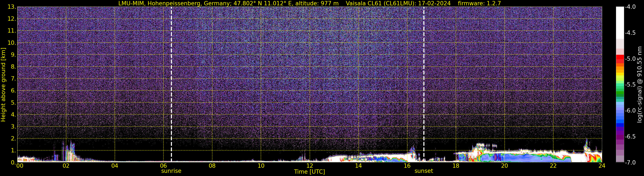Image resolution: width=644 pixels, height=176 pixels.
Task: Click the height-axis tick label "10."
Action: pos(12,43)
